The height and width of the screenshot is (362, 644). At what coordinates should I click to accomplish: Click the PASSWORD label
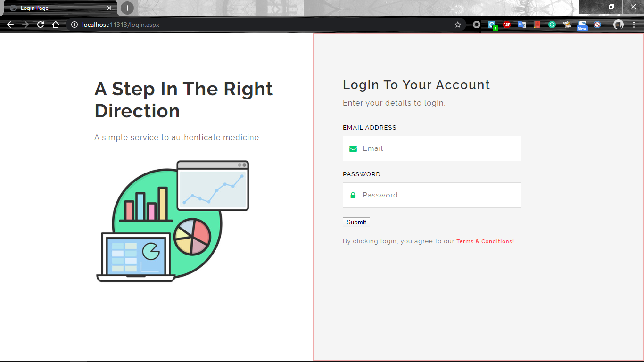pyautogui.click(x=362, y=174)
